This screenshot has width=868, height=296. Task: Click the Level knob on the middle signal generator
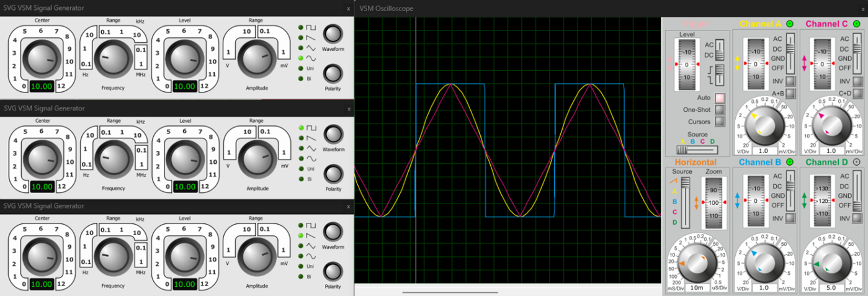[185, 158]
